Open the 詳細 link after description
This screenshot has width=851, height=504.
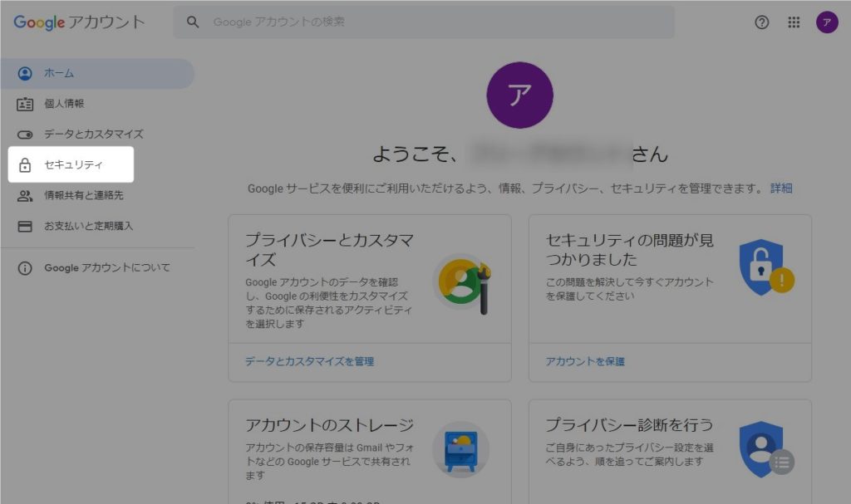tap(780, 188)
